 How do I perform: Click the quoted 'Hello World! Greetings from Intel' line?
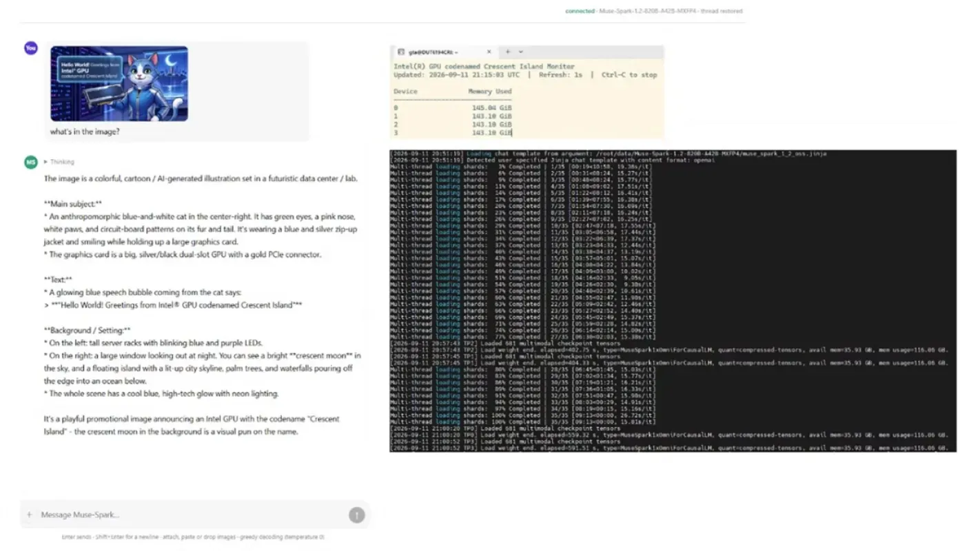click(173, 305)
